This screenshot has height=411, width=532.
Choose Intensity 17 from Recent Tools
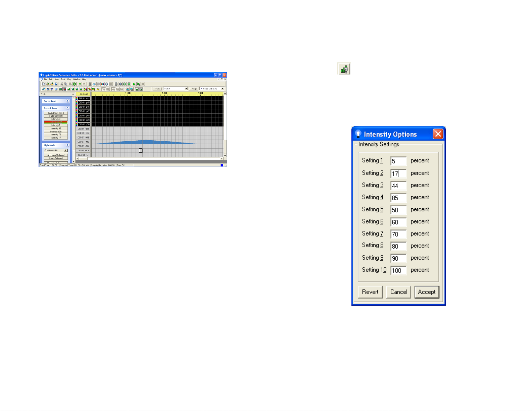(56, 138)
